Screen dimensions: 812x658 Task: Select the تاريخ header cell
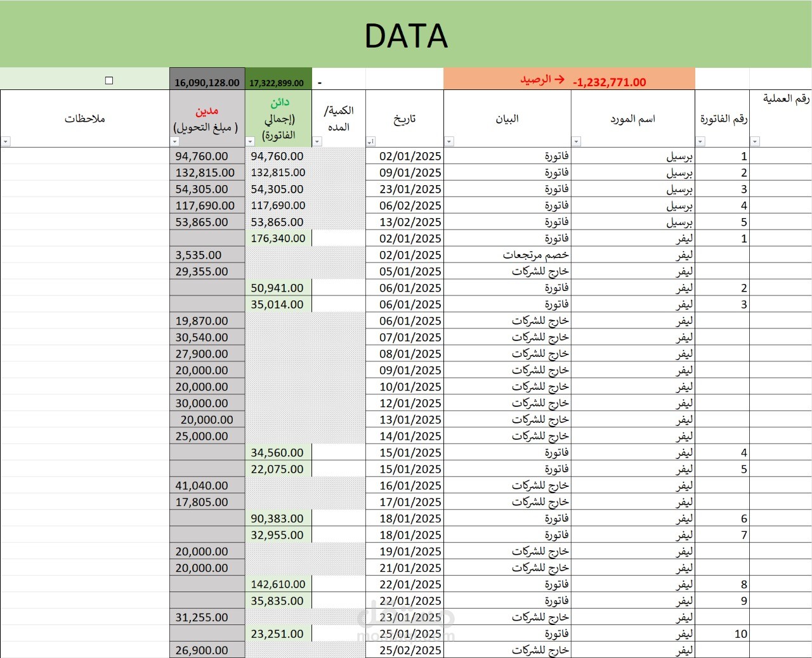tap(405, 119)
